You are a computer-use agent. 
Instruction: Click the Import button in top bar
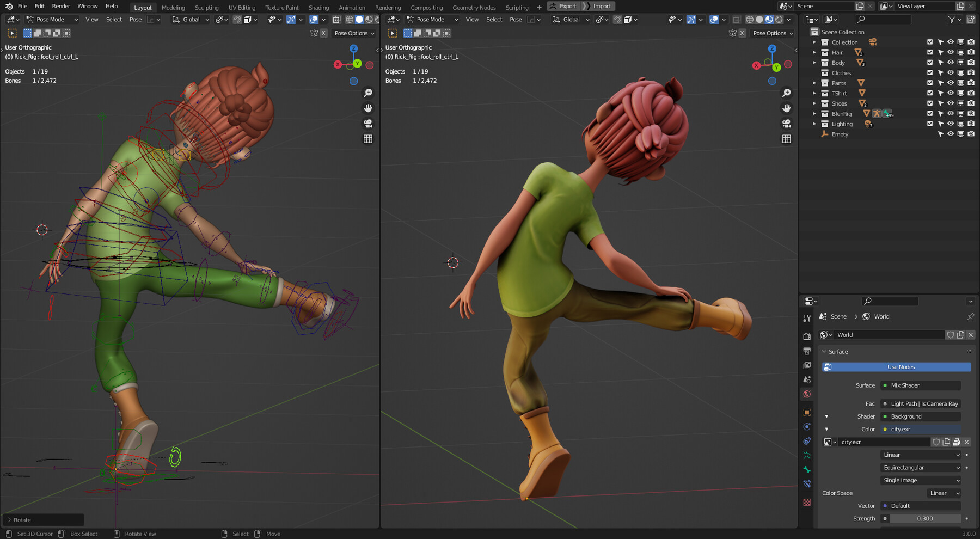point(597,6)
